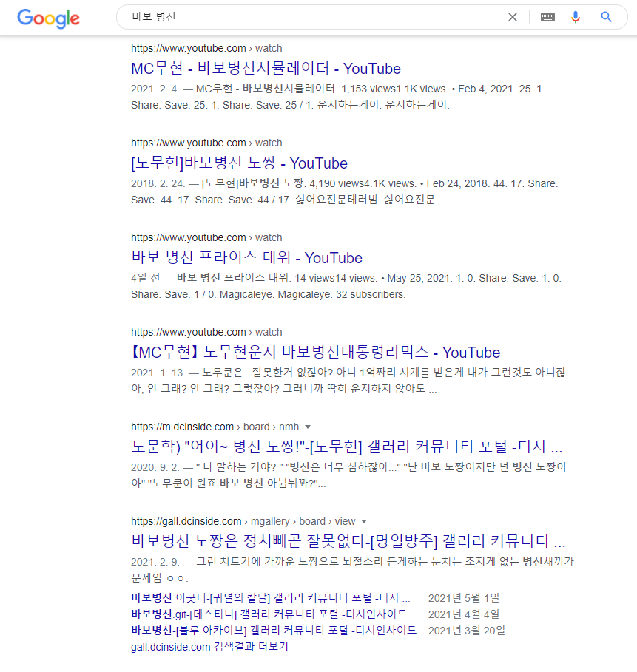Click the snippet dated 2021. 1. 13.
This screenshot has height=672, width=637.
[x=348, y=381]
